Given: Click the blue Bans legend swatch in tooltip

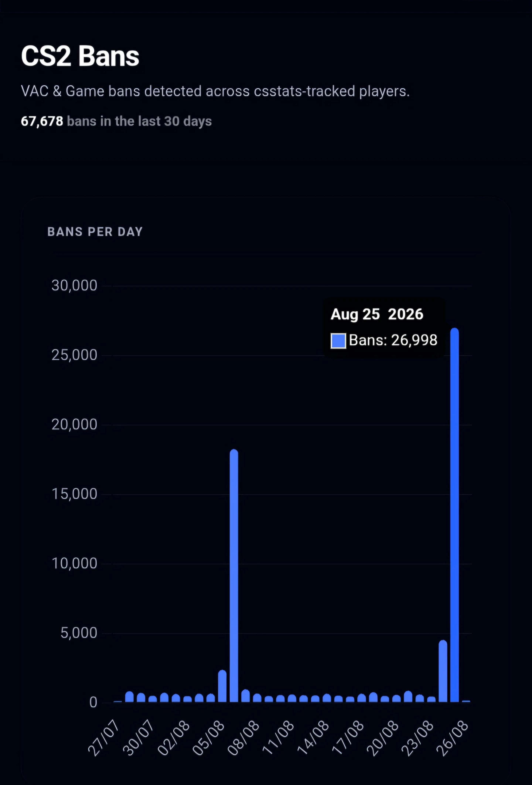Looking at the screenshot, I should tap(338, 341).
